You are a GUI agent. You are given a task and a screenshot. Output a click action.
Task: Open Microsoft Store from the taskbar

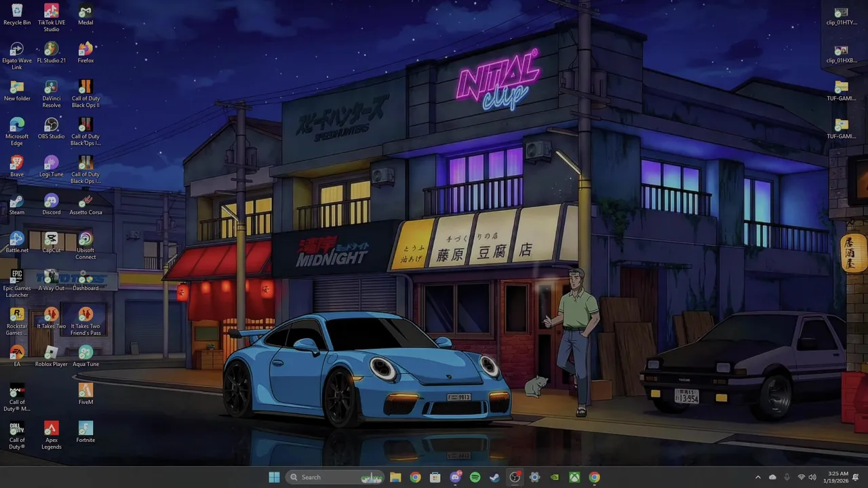tap(435, 477)
